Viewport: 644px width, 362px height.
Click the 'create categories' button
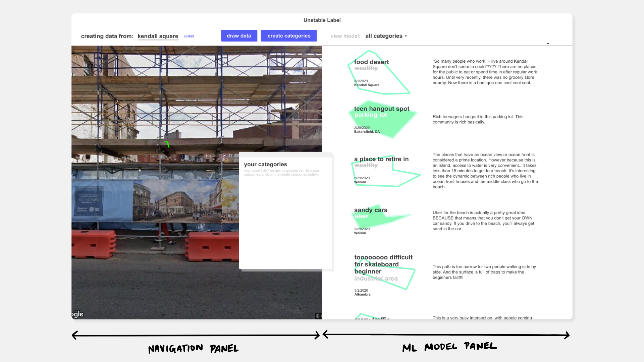[289, 36]
